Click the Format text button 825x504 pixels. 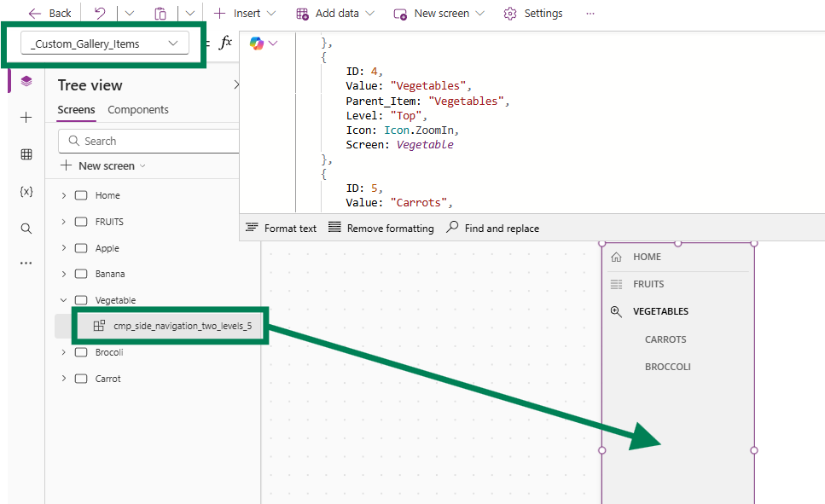click(281, 229)
